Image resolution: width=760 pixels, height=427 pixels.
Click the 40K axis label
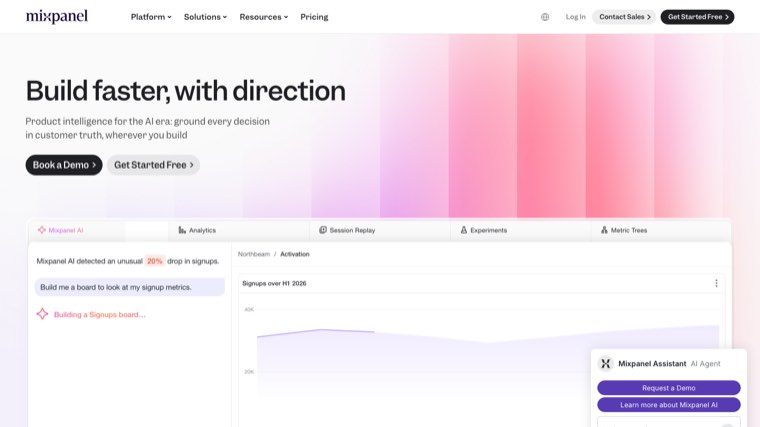click(x=249, y=309)
